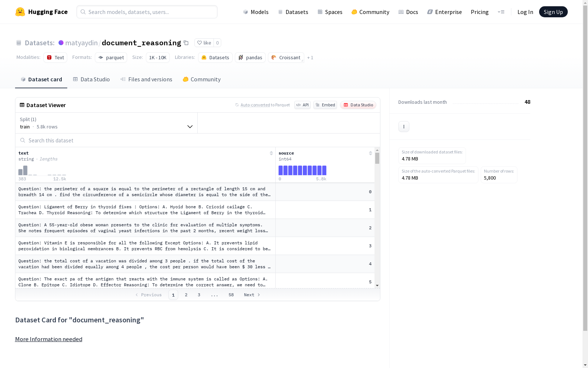Filter by Text modality tag

[x=55, y=57]
